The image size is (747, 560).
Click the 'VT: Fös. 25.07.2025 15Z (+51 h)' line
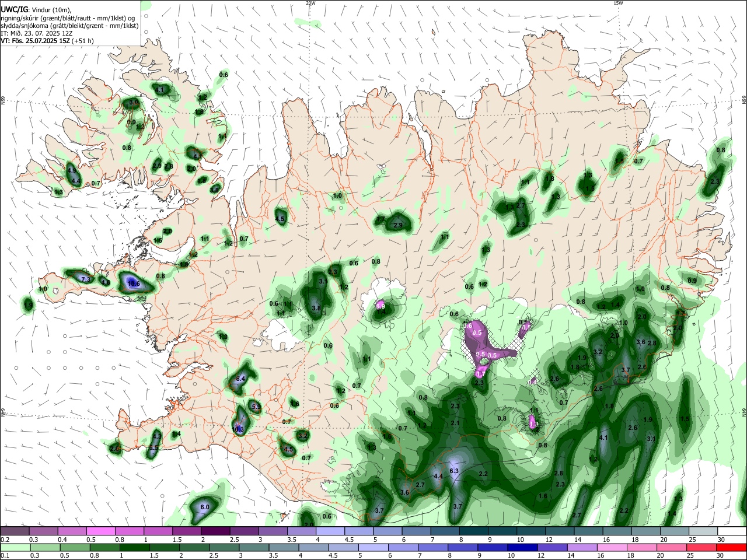(47, 41)
